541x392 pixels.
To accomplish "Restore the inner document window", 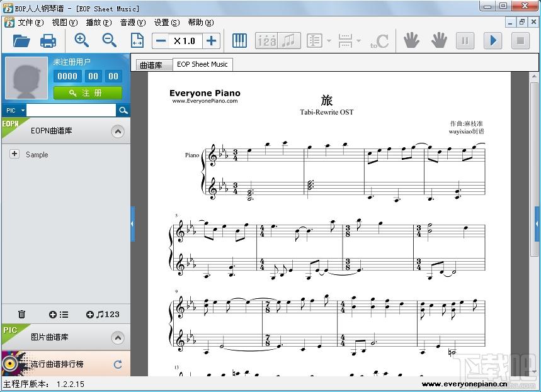I will coord(521,23).
